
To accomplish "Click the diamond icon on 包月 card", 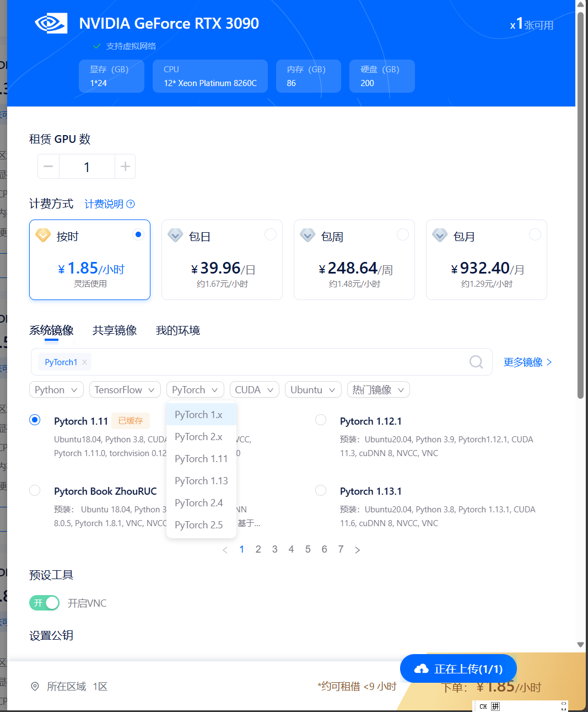I will [x=440, y=235].
